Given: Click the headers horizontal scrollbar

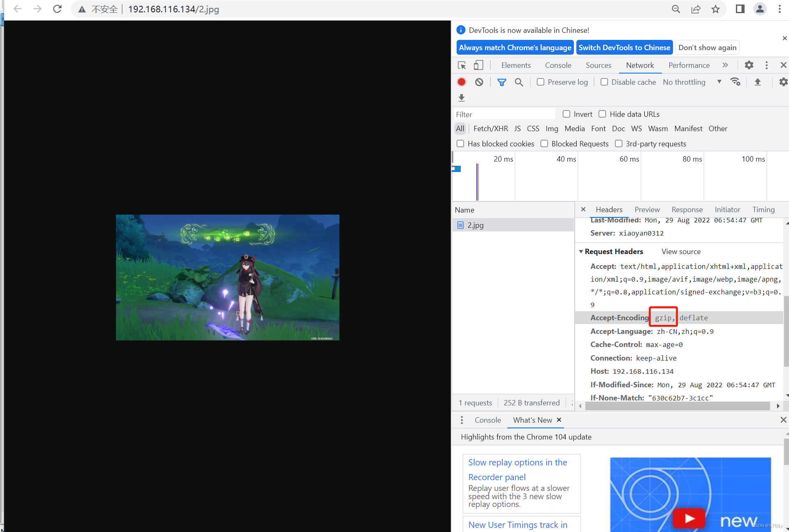Looking at the screenshot, I should pos(677,406).
